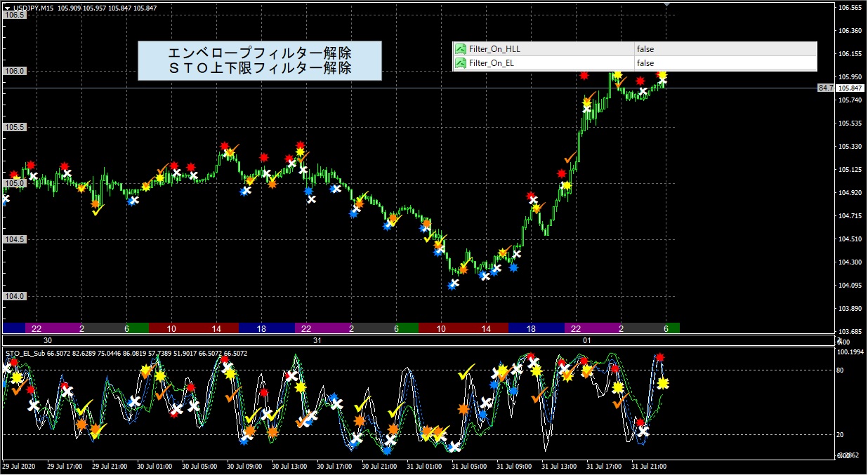
Task: Click the yellow star at far right of stochastic window
Action: (x=662, y=383)
